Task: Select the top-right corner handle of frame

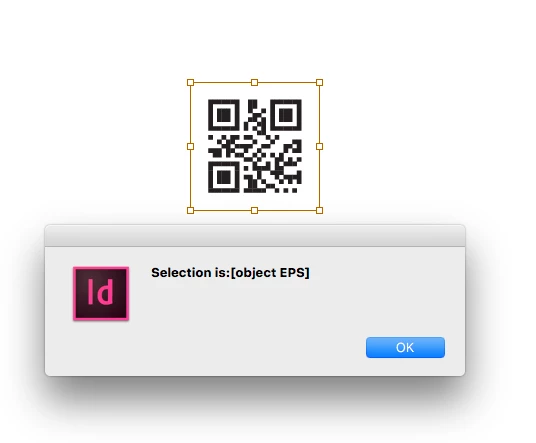Action: tap(319, 82)
